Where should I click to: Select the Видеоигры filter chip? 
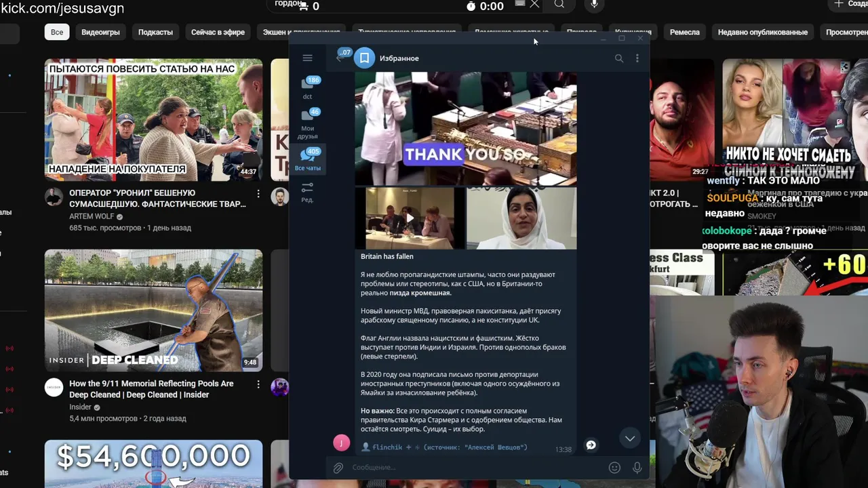point(100,32)
